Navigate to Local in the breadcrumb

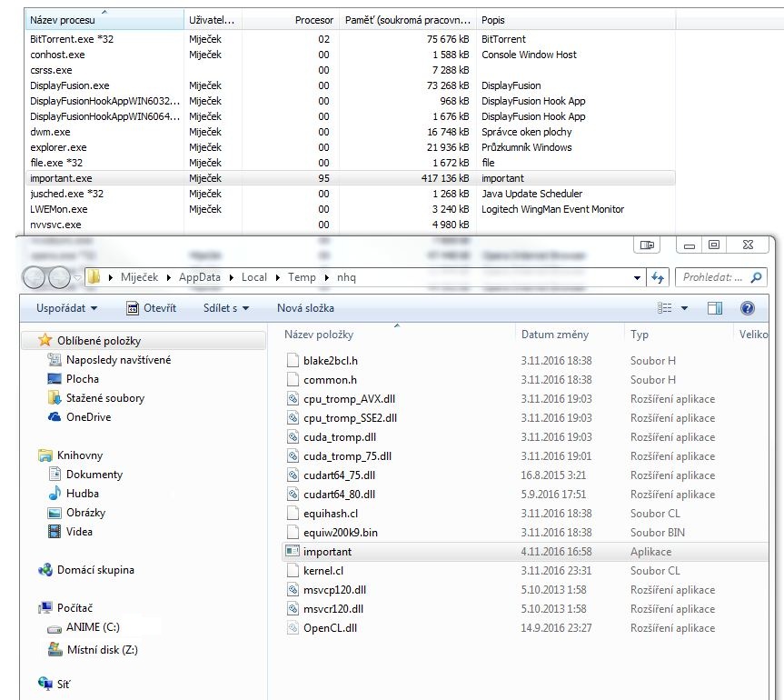(x=254, y=277)
